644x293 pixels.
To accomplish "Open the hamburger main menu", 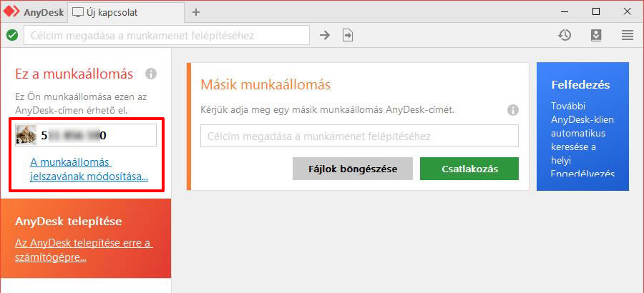I will click(627, 35).
